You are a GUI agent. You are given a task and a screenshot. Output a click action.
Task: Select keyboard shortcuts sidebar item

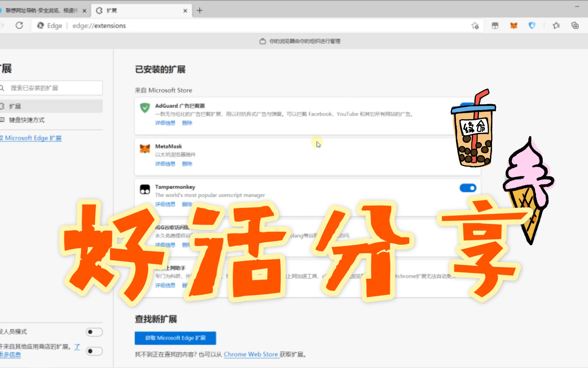(51, 120)
